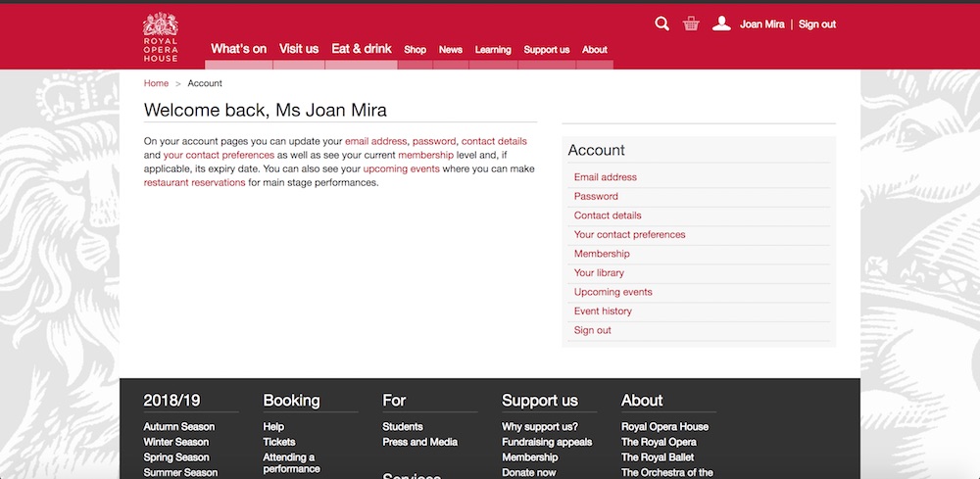The height and width of the screenshot is (479, 980).
Task: Open the Learning menu item
Action: 493,50
